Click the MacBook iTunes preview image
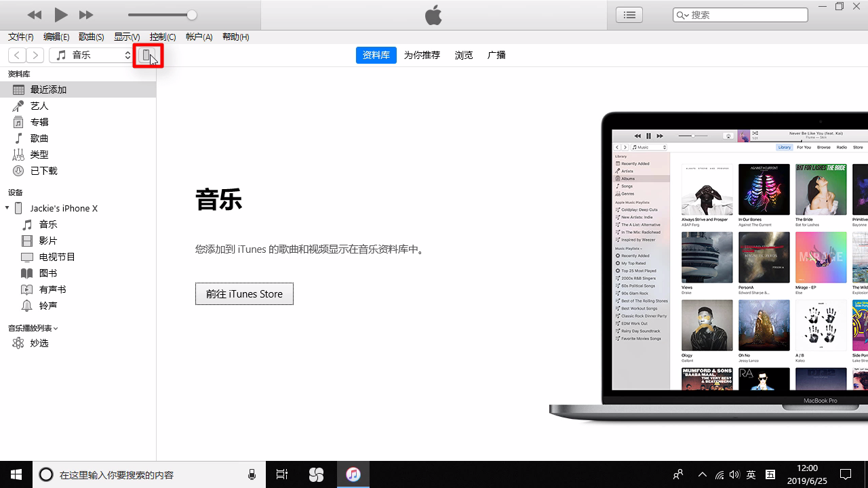 pos(709,268)
